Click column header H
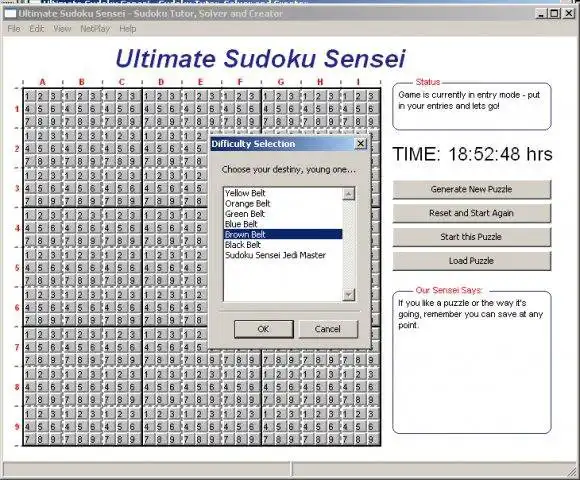This screenshot has width=580, height=480. (320, 82)
